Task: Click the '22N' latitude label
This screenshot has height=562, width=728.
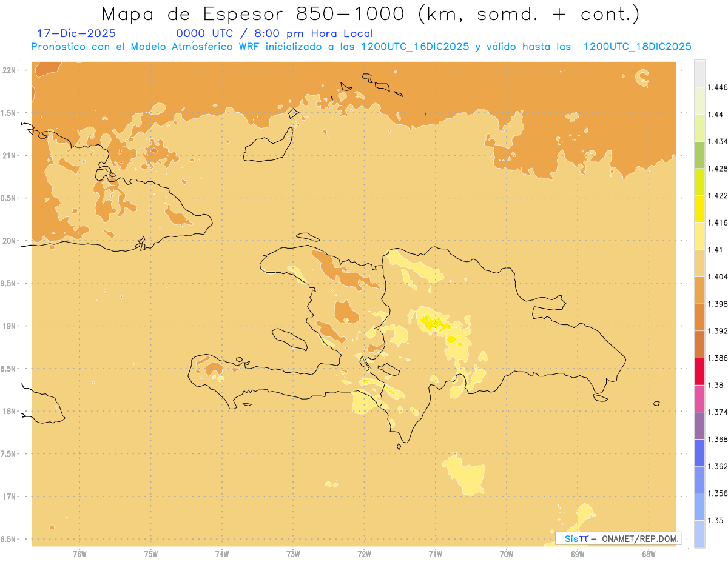Action: [x=9, y=70]
